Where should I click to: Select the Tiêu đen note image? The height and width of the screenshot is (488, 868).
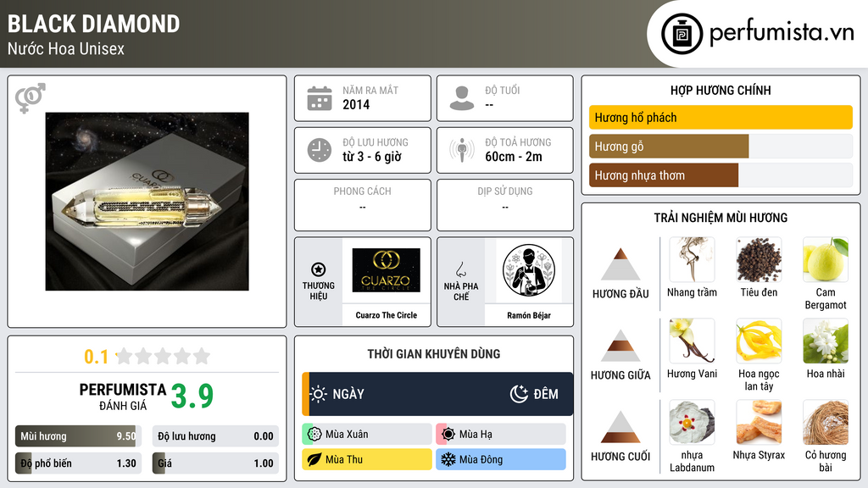[x=759, y=259]
